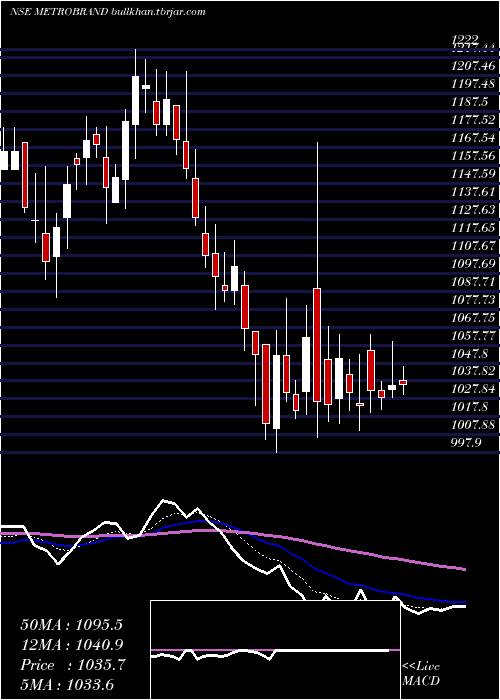Click the 12MA : 1040.9 readout

(71, 645)
